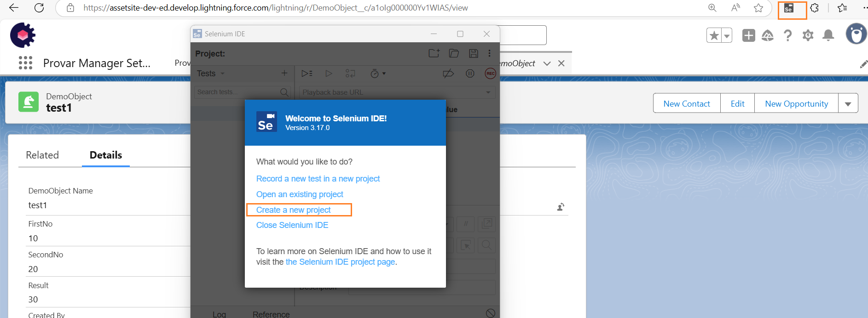The height and width of the screenshot is (318, 868).
Task: Switch to the Related tab
Action: coord(42,155)
